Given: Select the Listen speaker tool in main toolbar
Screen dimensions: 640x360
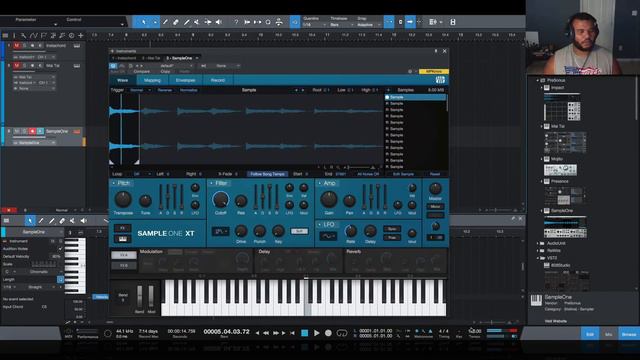Looking at the screenshot, I should point(219,22).
